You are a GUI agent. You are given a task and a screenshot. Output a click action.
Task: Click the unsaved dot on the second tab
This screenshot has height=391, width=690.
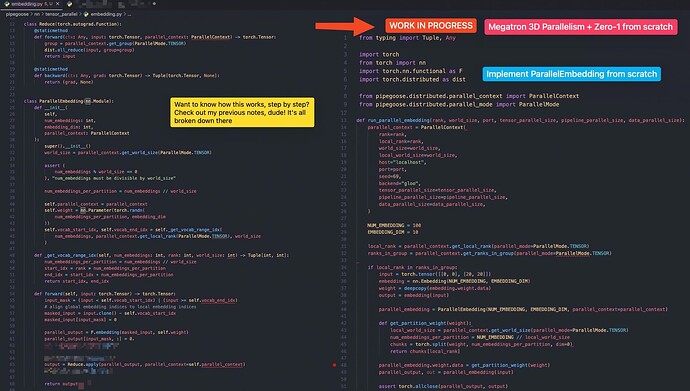[x=154, y=4]
